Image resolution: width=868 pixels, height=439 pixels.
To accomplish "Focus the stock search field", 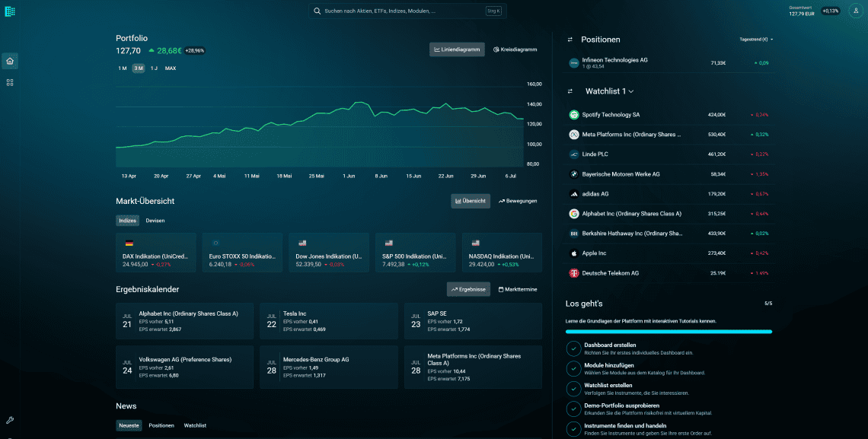I will pyautogui.click(x=407, y=11).
